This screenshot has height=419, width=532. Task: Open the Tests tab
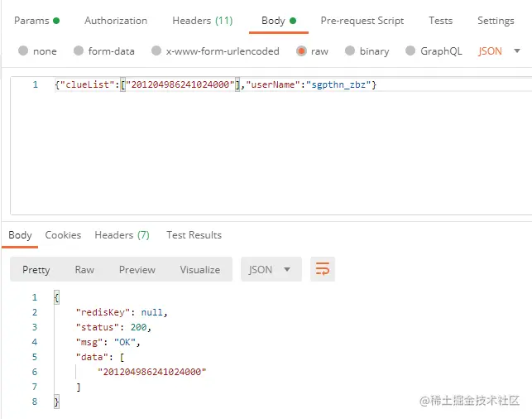click(440, 21)
